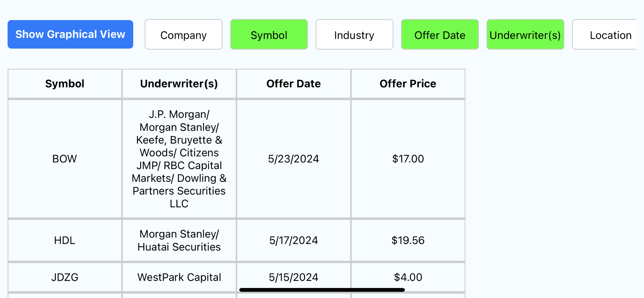
Task: Click the Morgan Stanley/ Huatai Securities cell
Action: 179,240
